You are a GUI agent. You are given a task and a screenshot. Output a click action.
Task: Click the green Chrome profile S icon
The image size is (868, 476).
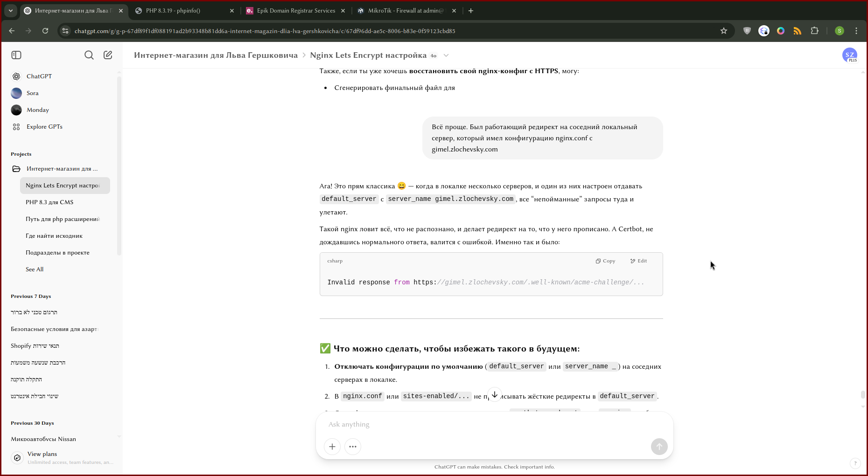pos(840,31)
